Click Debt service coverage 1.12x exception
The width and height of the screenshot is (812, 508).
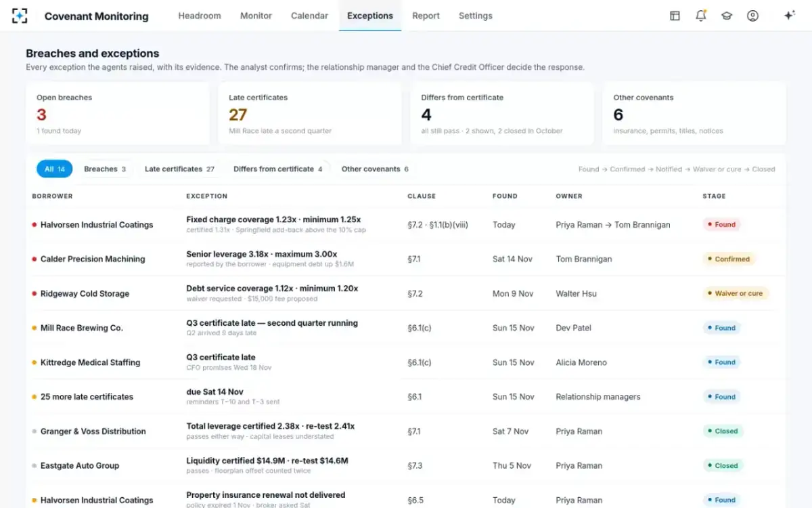click(272, 289)
